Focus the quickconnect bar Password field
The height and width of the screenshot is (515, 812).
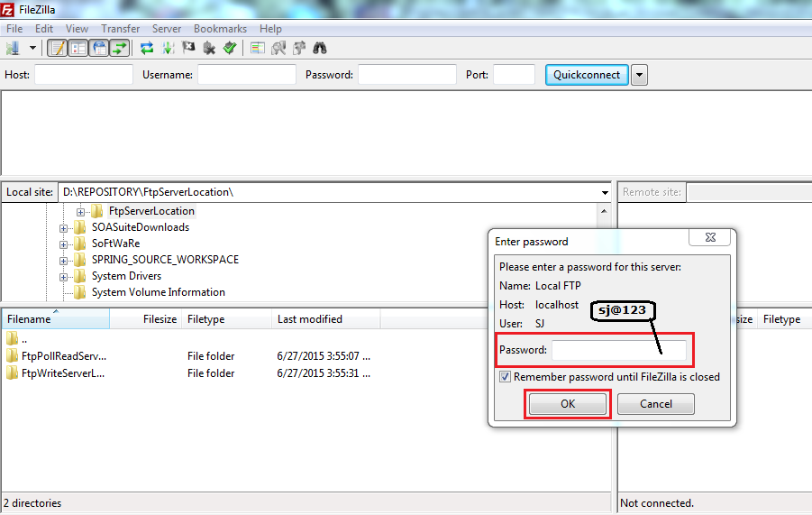(x=407, y=75)
